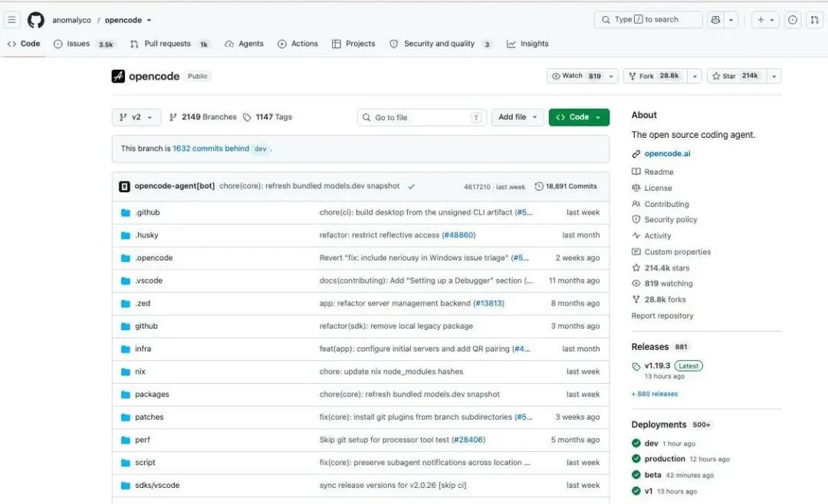Expand the Watch notifications dropdown arrow
828x504 pixels.
coord(611,76)
